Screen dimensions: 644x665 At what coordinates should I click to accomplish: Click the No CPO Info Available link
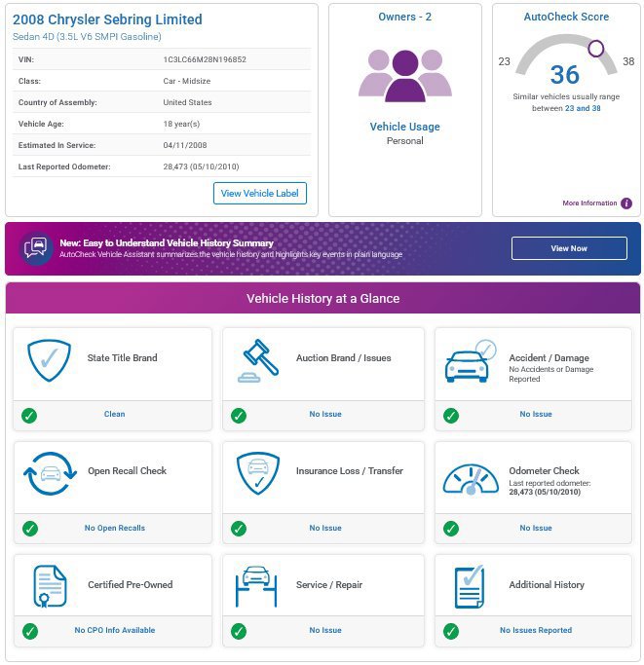coord(115,630)
